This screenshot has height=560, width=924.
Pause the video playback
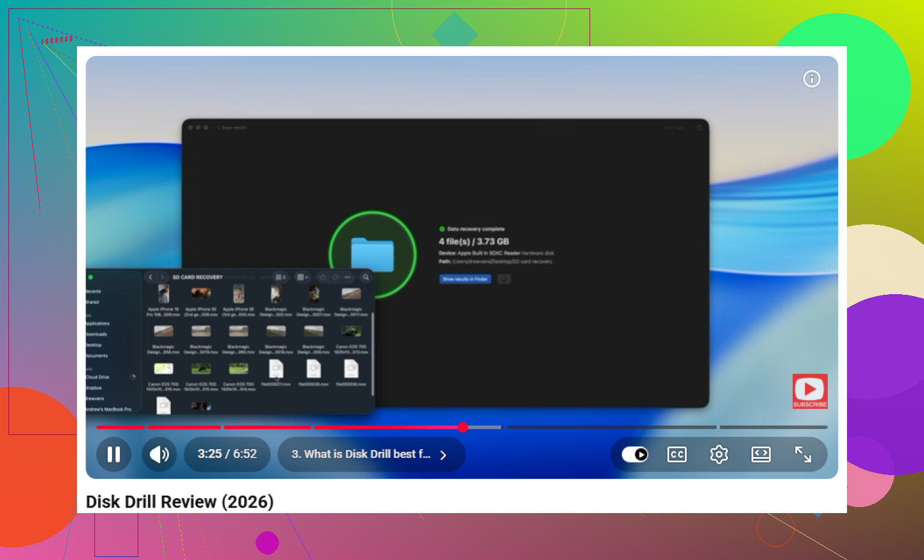pyautogui.click(x=114, y=455)
